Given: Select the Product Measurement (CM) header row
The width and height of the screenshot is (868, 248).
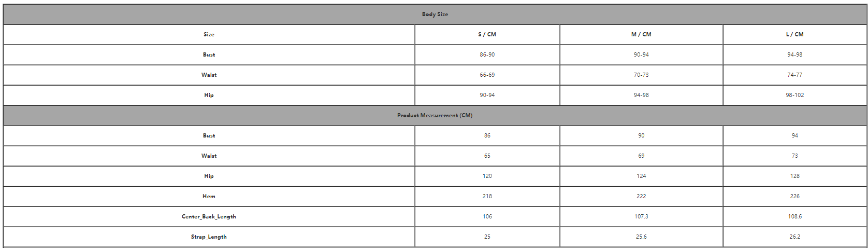Looking at the screenshot, I should tap(435, 115).
